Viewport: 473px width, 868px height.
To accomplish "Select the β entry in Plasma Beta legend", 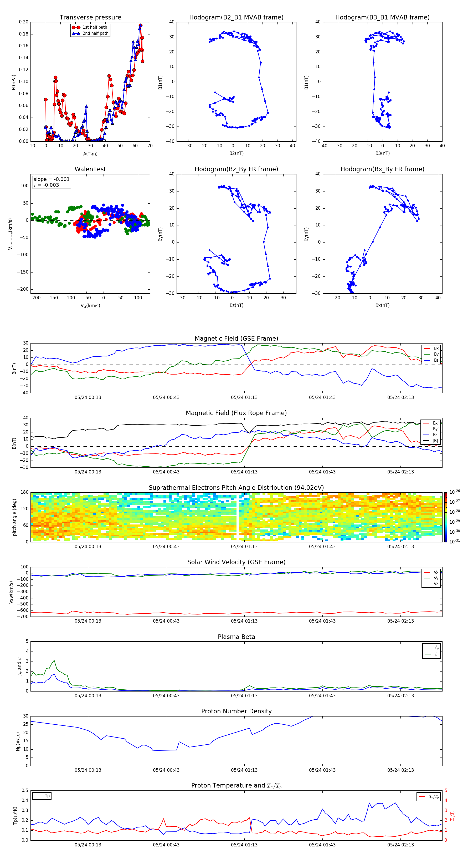I will pyautogui.click(x=432, y=654).
